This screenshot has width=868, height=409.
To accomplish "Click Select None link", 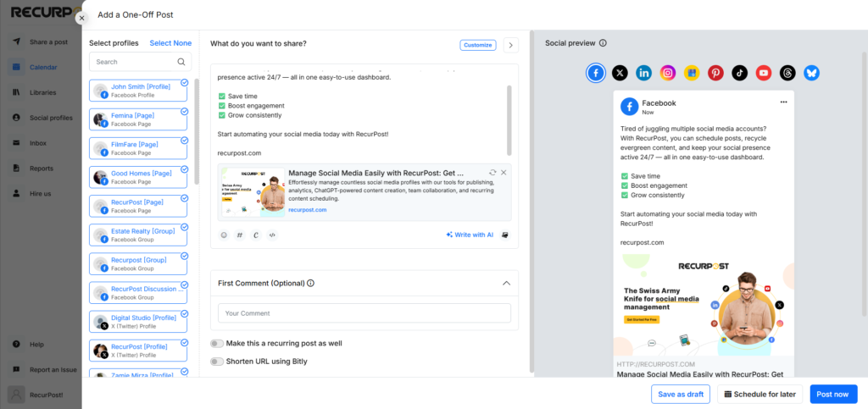I will pyautogui.click(x=170, y=43).
